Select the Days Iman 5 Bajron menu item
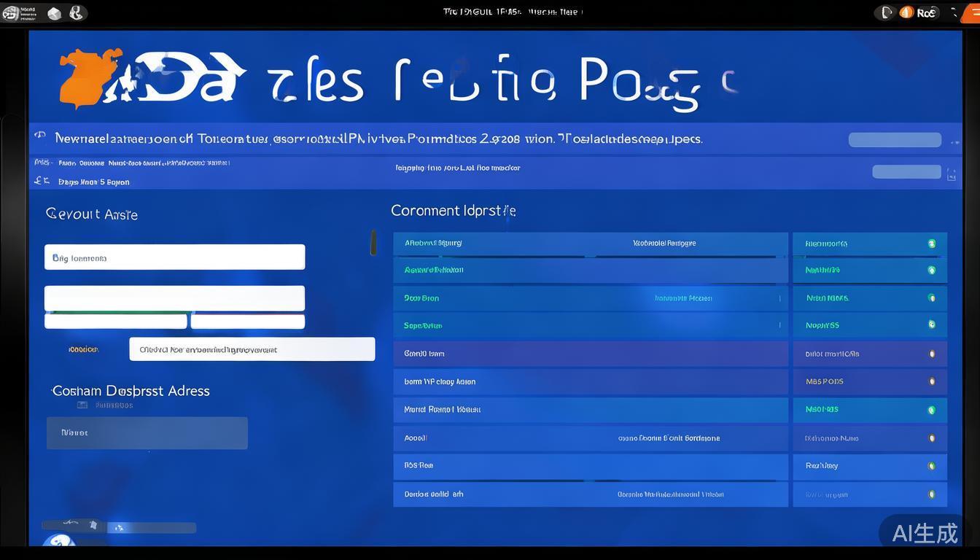This screenshot has height=560, width=980. tap(94, 182)
